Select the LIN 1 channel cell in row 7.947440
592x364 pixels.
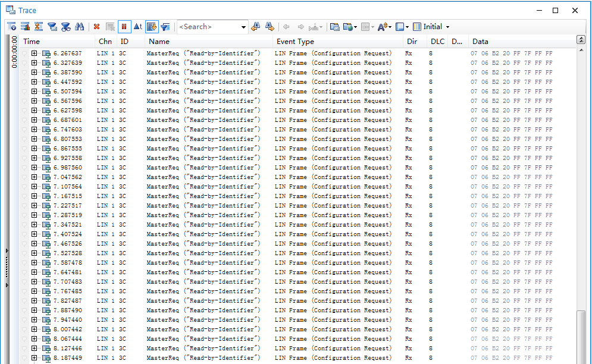tap(106, 320)
